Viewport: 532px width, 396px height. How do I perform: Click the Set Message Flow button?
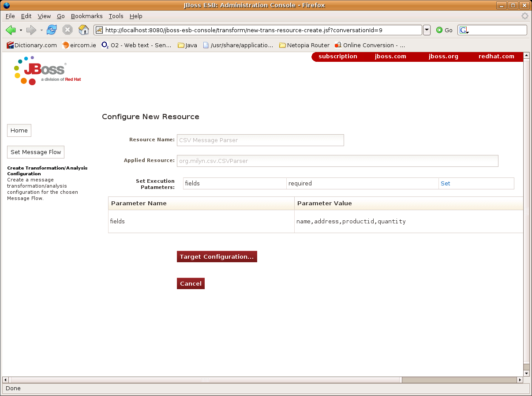[x=36, y=152]
